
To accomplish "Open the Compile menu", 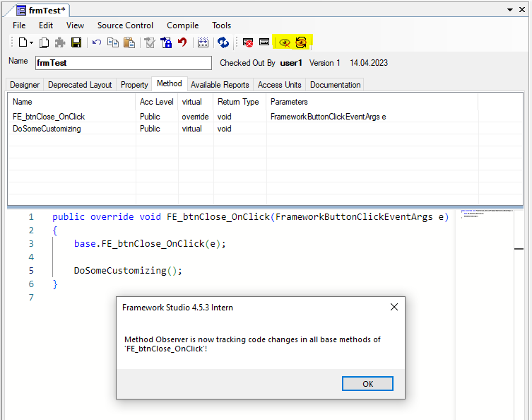I will [x=182, y=25].
